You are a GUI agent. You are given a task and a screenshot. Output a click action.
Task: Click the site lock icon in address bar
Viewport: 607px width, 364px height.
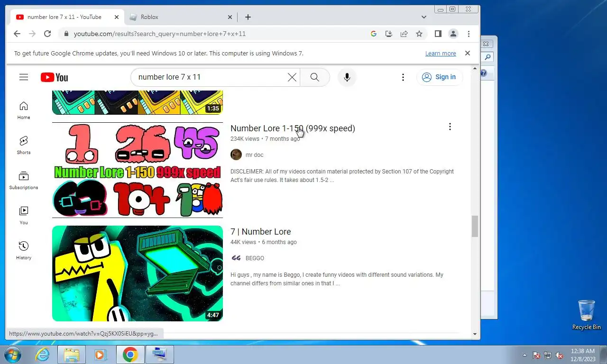coord(66,34)
